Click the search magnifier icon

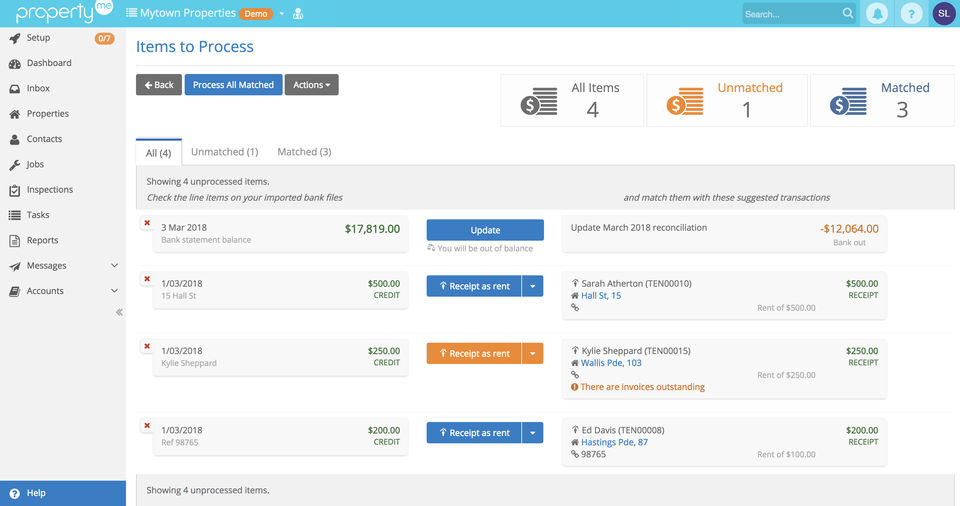[x=847, y=13]
